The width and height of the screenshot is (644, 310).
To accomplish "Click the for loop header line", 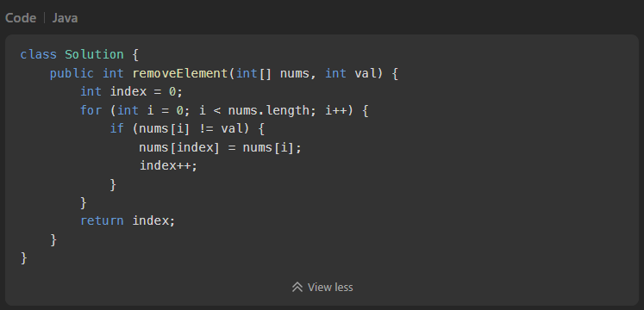I will tap(224, 110).
